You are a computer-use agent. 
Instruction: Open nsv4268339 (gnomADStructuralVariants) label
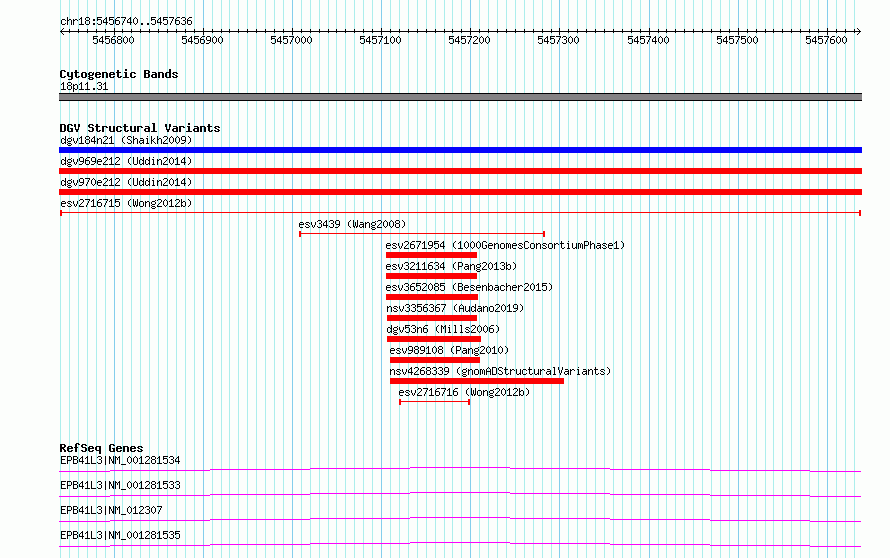[500, 371]
